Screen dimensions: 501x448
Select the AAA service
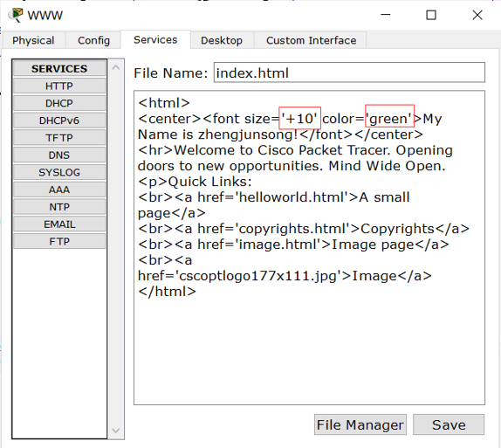[x=59, y=190]
